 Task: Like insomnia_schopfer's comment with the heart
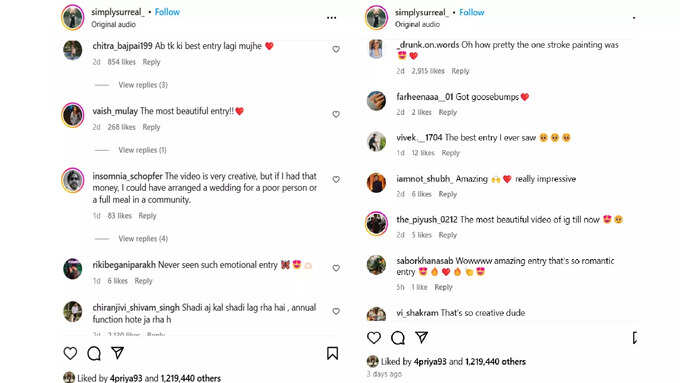tap(336, 180)
